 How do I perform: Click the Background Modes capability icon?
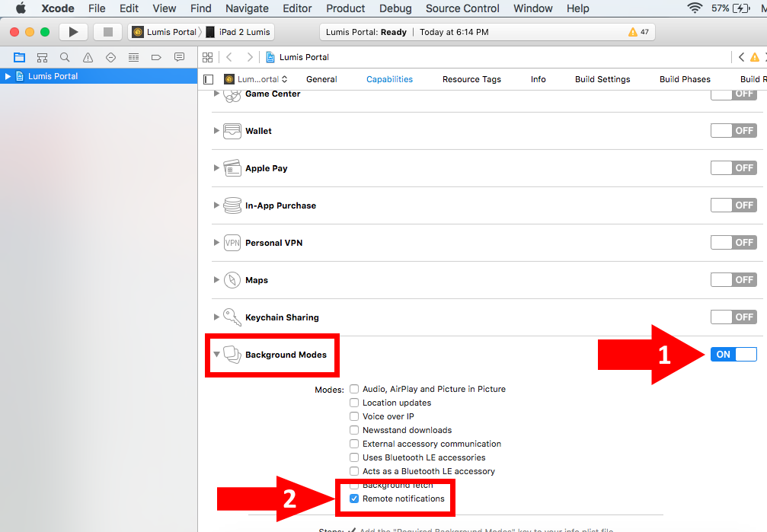tap(232, 355)
